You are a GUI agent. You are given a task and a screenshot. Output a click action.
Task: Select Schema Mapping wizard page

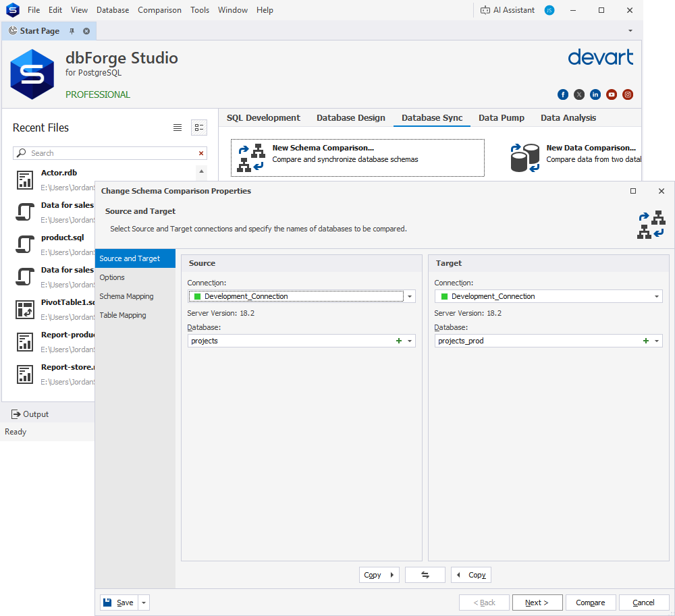(135, 296)
